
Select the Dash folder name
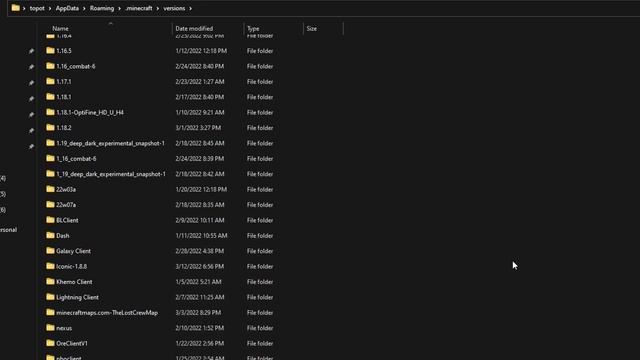click(x=62, y=236)
